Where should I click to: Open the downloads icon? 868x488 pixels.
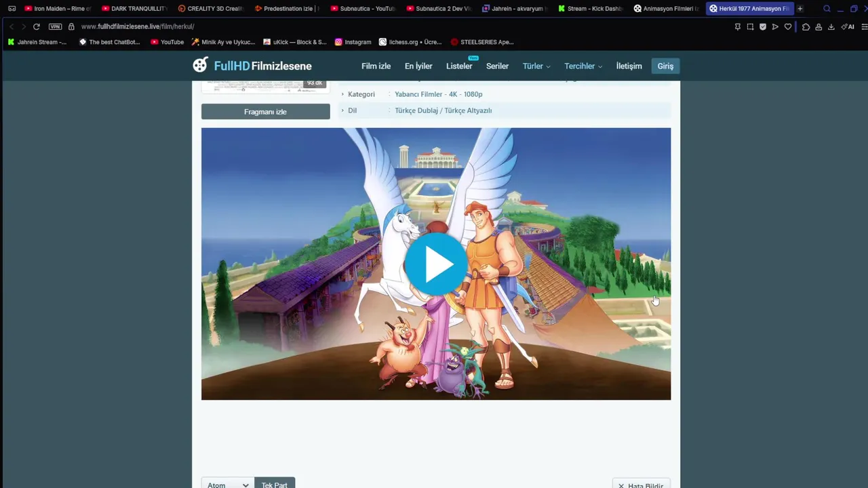831,26
